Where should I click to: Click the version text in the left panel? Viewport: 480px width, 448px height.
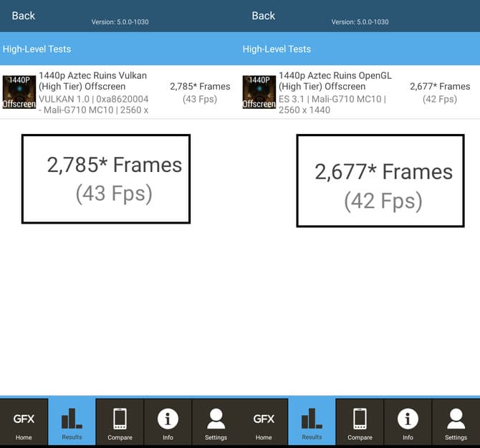(x=120, y=22)
